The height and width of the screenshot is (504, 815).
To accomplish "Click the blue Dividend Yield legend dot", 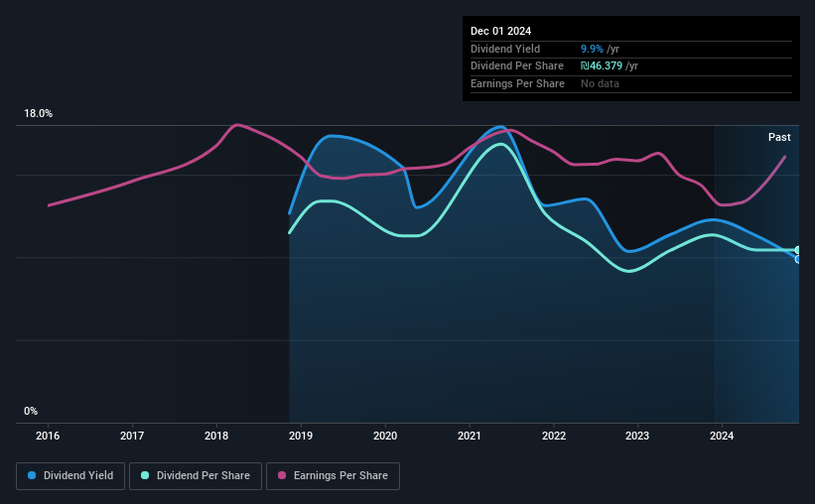I will coord(32,475).
